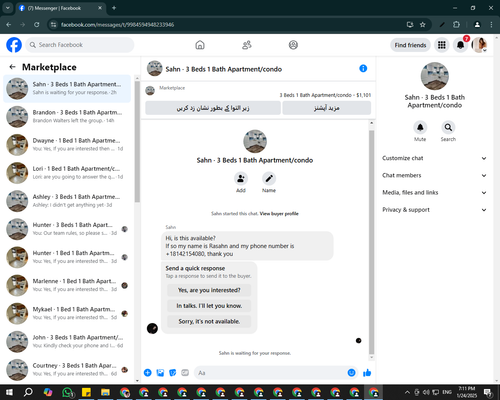Bookmark this page with the star icon
The width and height of the screenshot is (500, 400).
pyautogui.click(x=423, y=25)
